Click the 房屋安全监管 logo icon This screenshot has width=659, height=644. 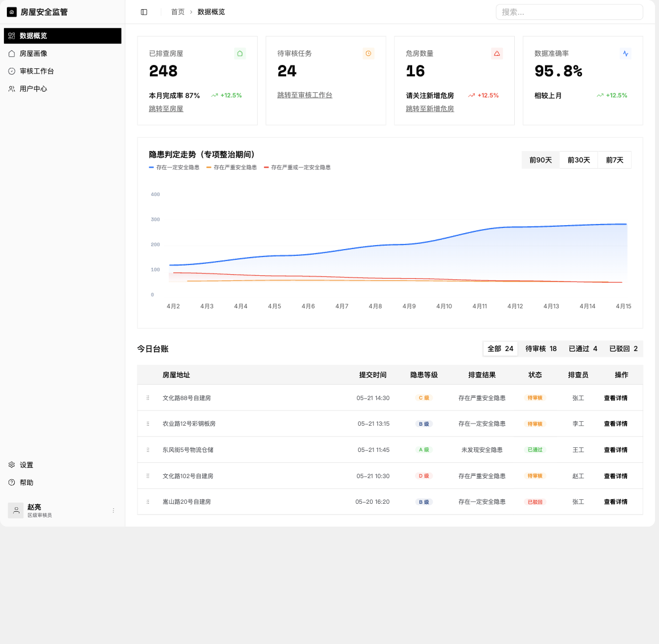[12, 12]
